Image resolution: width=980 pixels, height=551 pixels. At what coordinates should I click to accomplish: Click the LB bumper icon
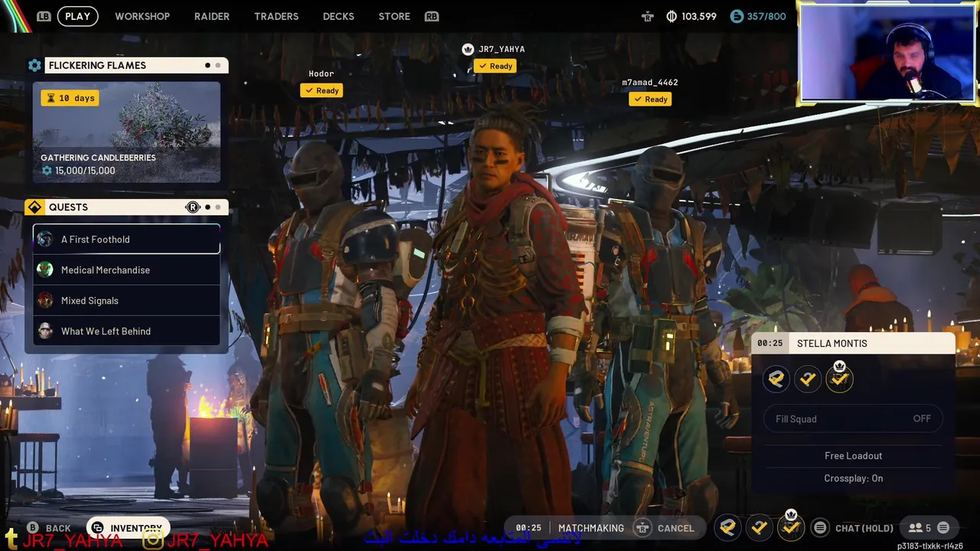[x=44, y=16]
